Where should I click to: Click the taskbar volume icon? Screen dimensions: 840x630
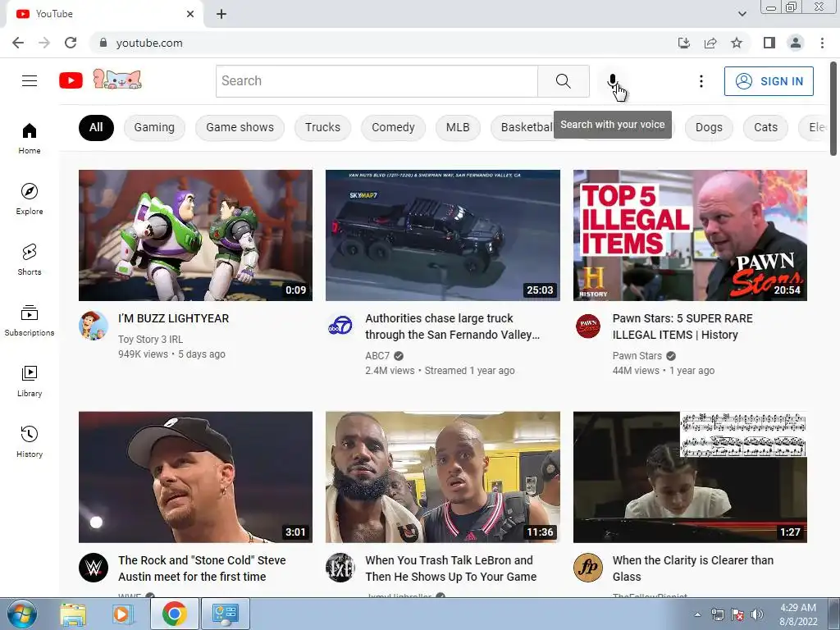(x=757, y=614)
